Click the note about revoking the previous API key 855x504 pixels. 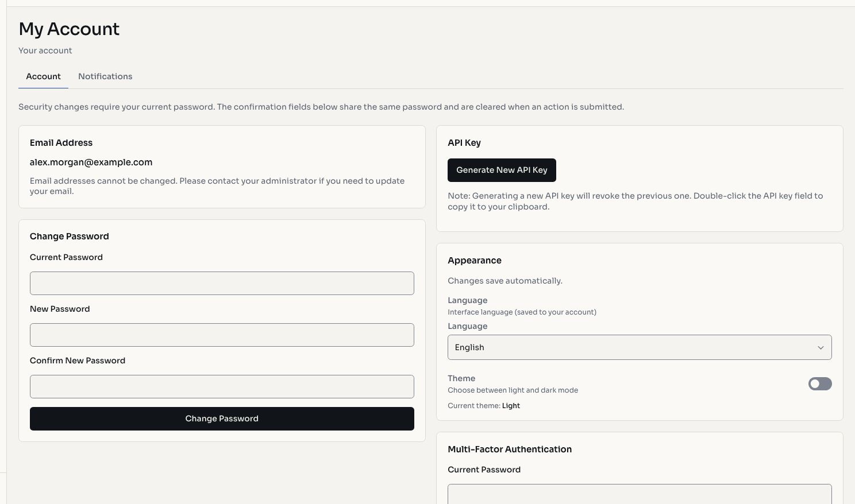point(636,201)
